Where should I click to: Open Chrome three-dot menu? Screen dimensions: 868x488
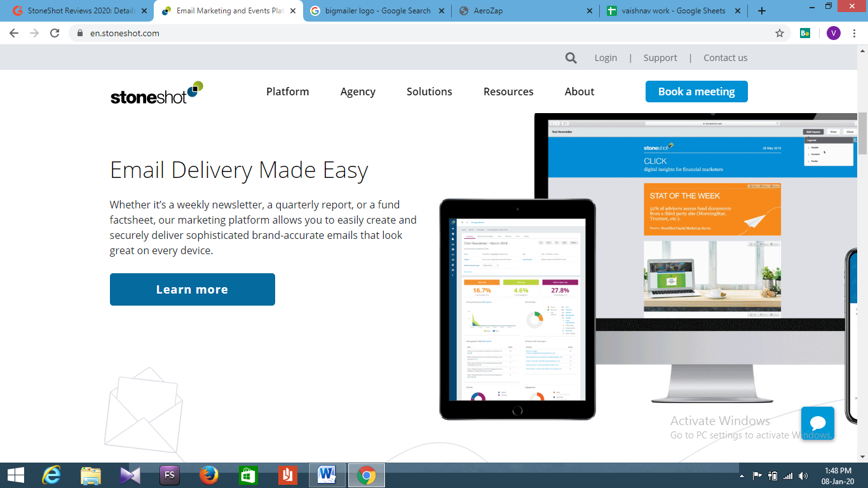coord(855,33)
